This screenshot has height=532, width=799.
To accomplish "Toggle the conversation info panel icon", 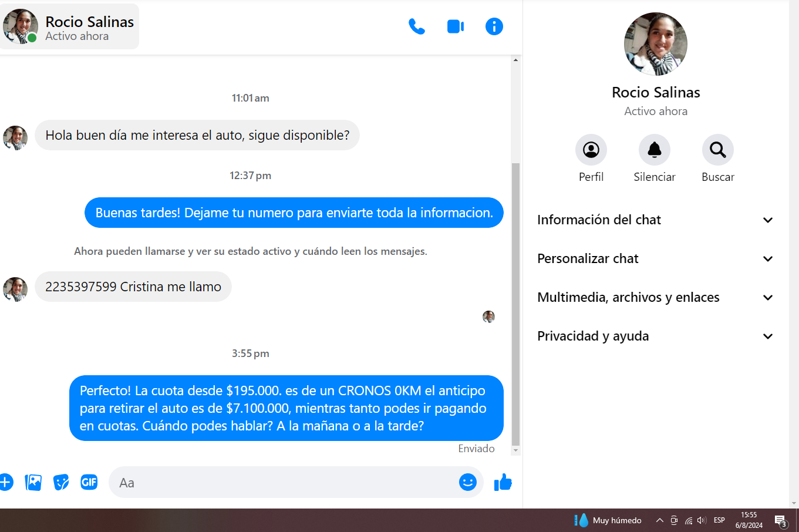I will pyautogui.click(x=494, y=26).
